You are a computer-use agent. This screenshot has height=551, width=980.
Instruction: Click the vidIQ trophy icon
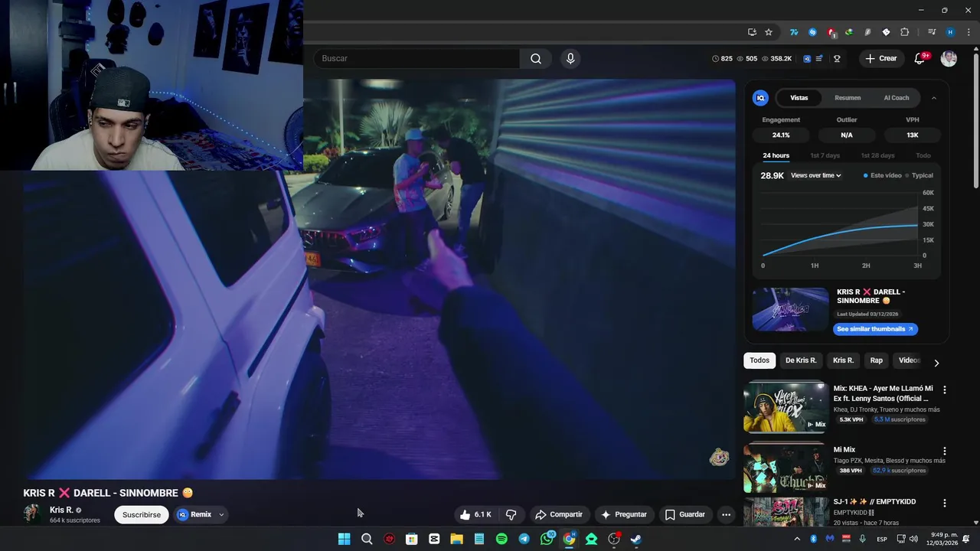click(837, 58)
